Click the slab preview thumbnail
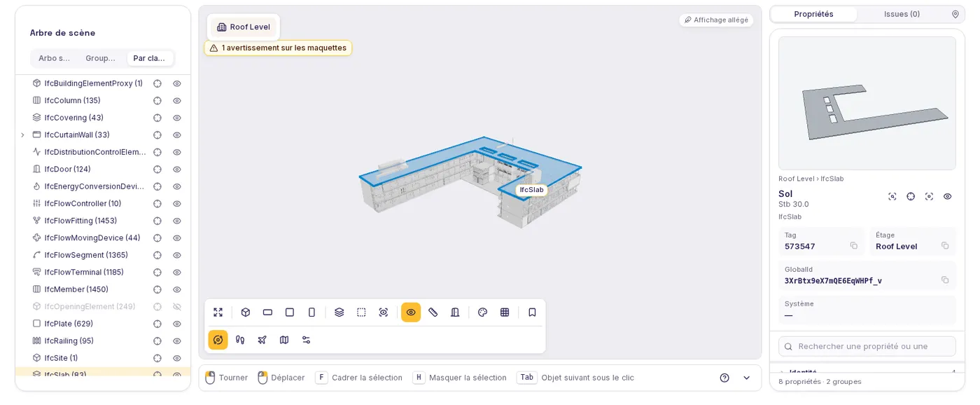Screen dimensions: 980x405 tap(867, 103)
